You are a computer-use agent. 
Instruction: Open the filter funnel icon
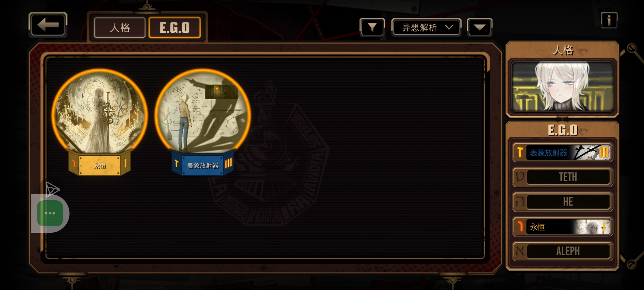click(x=372, y=27)
